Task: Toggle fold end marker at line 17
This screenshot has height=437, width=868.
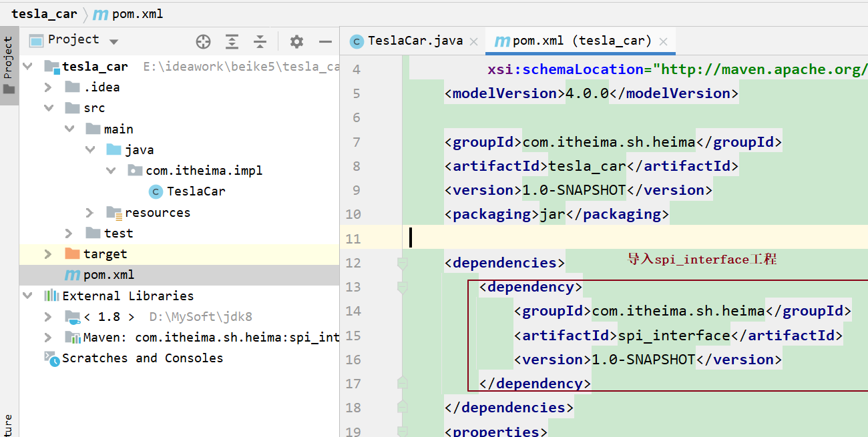Action: click(402, 383)
